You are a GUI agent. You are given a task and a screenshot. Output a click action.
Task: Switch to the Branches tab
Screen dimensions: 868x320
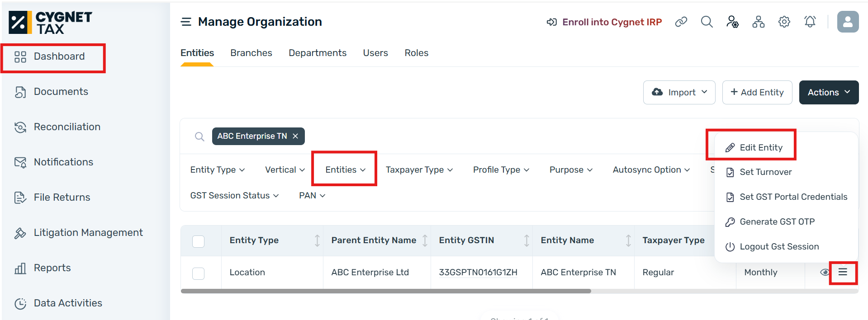pos(251,53)
